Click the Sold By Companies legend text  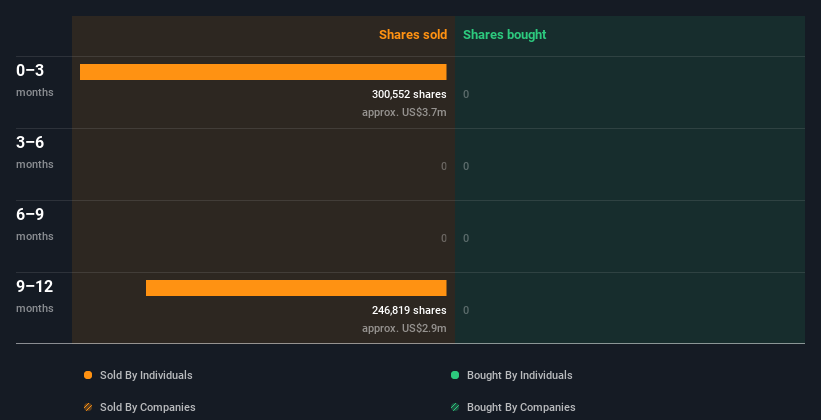coord(148,407)
